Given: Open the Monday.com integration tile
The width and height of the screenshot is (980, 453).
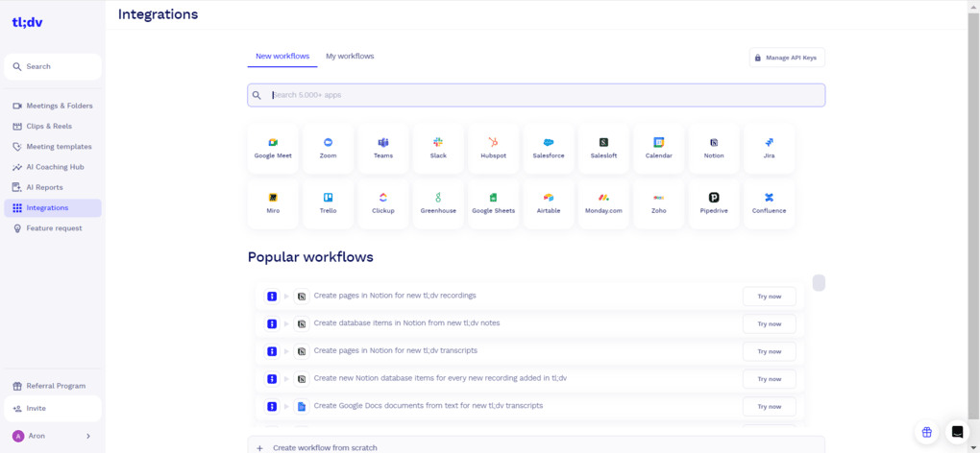Looking at the screenshot, I should [603, 204].
